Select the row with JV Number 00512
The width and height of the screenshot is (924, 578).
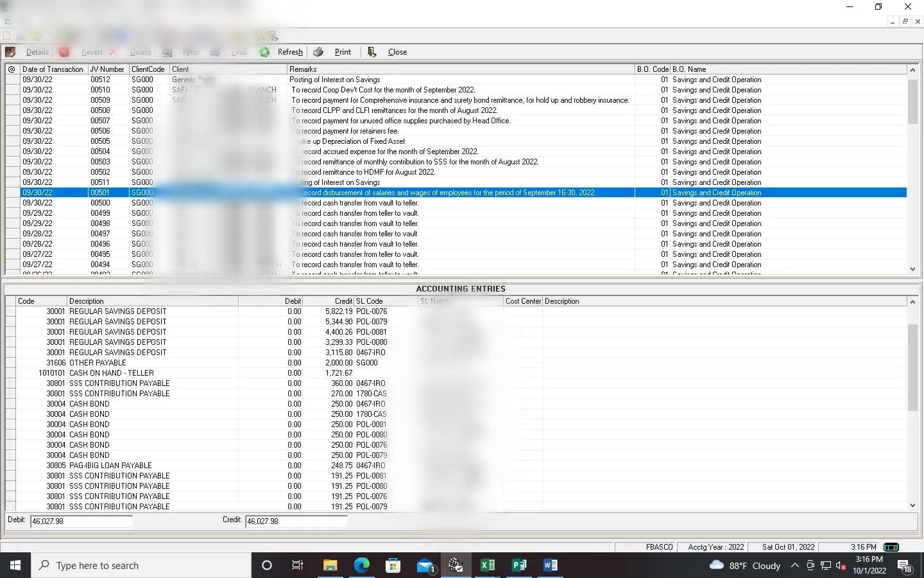456,80
